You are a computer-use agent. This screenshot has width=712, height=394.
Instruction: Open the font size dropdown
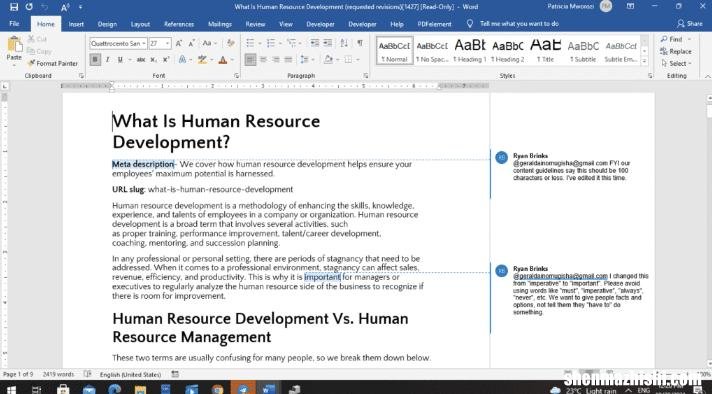tap(168, 43)
